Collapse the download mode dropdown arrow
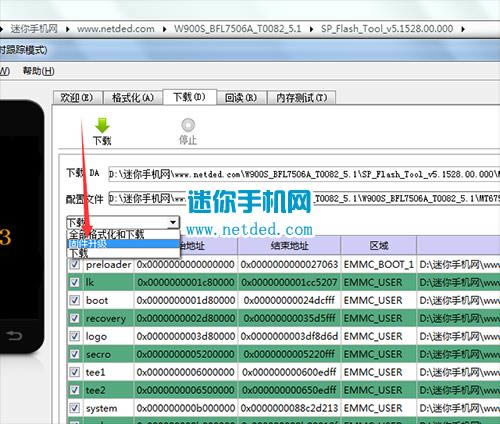 173,222
